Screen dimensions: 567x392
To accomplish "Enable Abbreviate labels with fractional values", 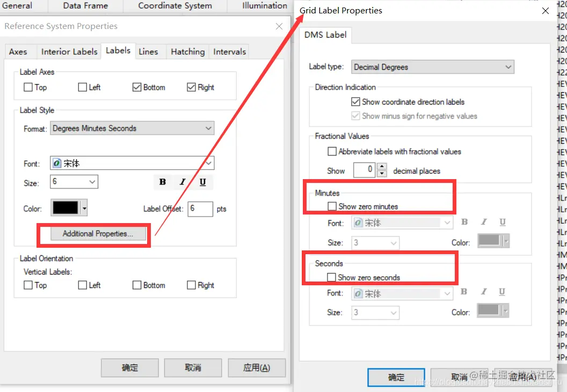I will pyautogui.click(x=332, y=151).
